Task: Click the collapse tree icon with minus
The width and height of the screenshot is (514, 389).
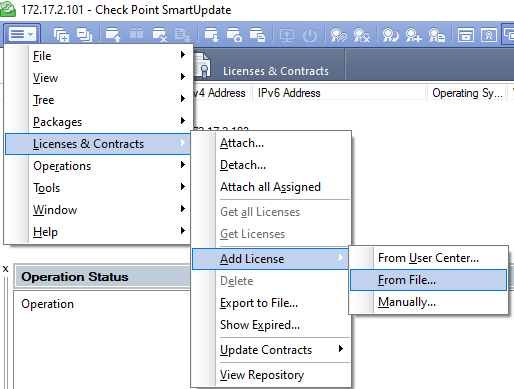Action: [84, 34]
